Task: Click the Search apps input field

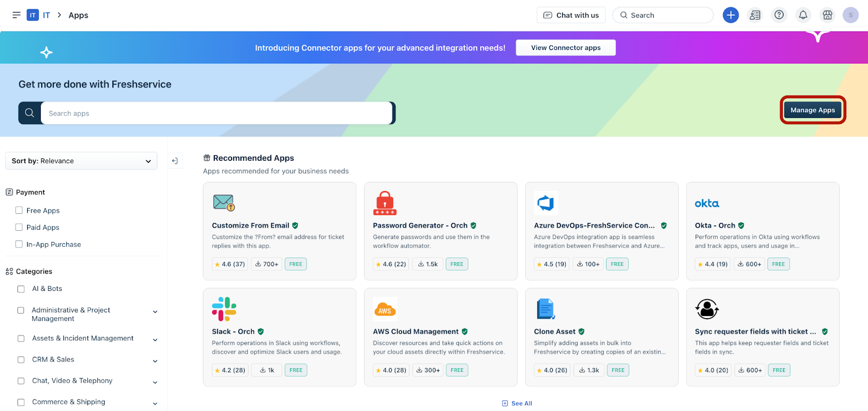Action: point(217,113)
